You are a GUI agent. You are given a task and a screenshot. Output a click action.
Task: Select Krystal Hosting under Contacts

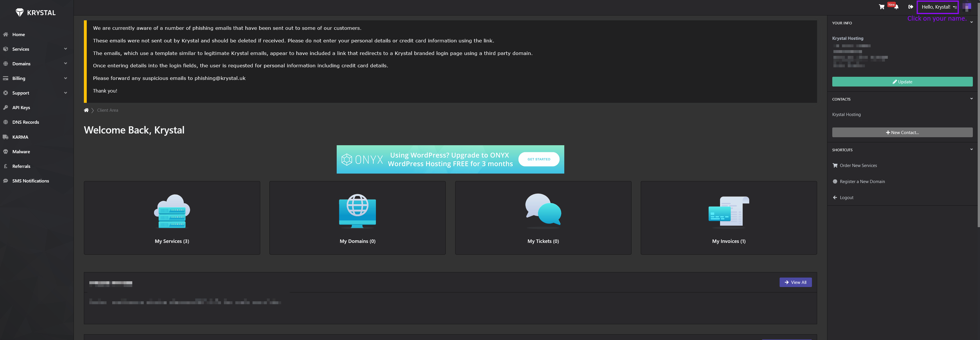tap(846, 115)
